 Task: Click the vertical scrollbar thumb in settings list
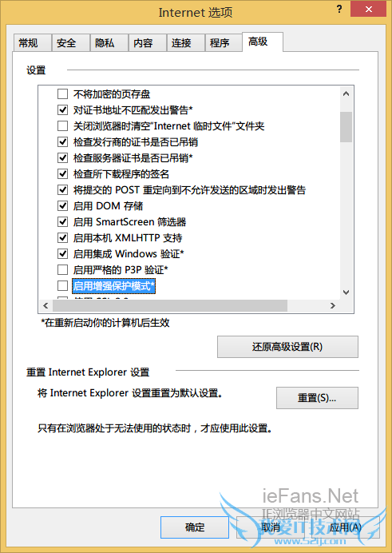346,127
